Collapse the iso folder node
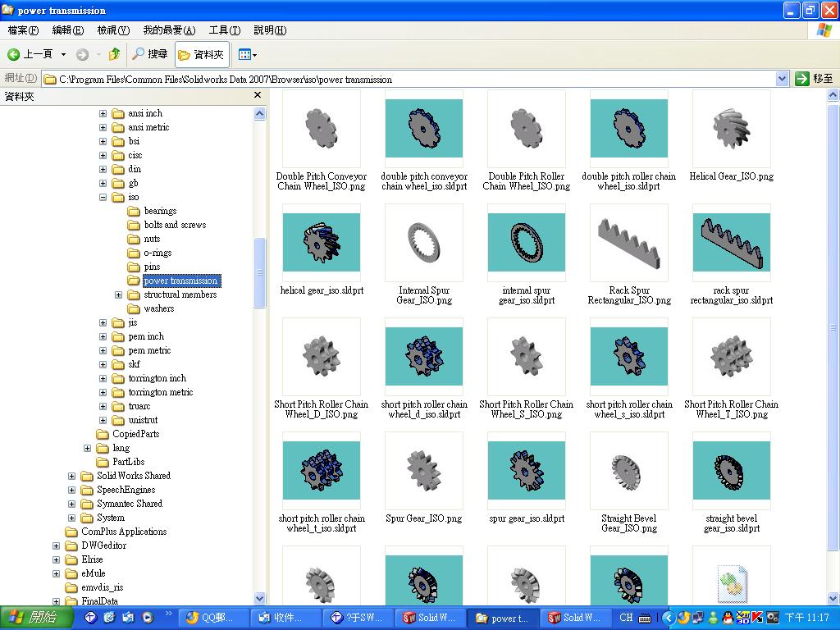This screenshot has height=630, width=840. (x=103, y=197)
